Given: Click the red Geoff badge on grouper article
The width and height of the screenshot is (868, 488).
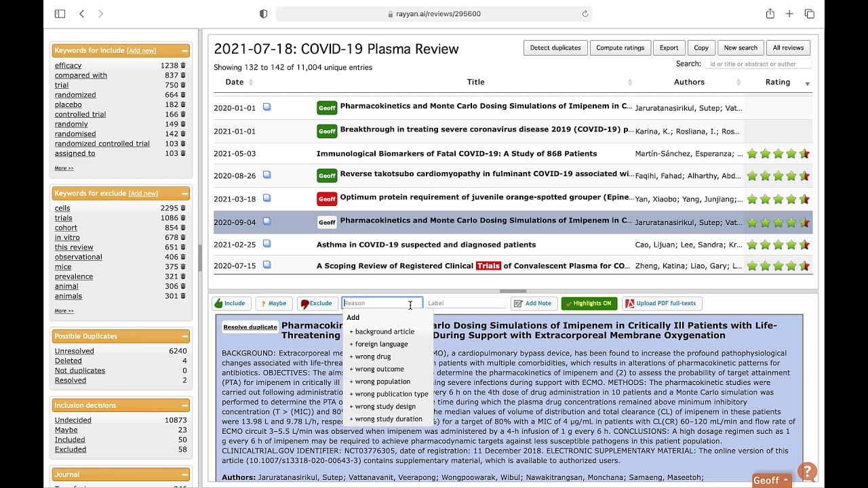Looking at the screenshot, I should click(327, 199).
